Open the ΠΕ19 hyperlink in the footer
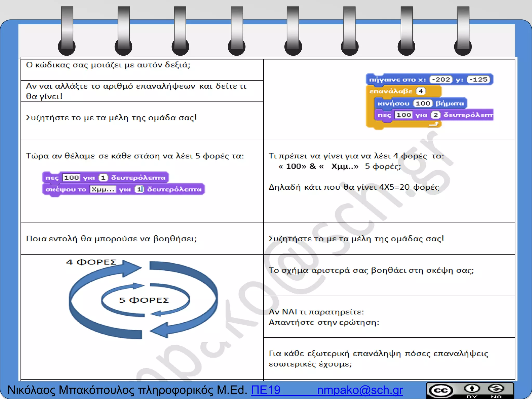The height and width of the screenshot is (399, 532). [x=265, y=390]
